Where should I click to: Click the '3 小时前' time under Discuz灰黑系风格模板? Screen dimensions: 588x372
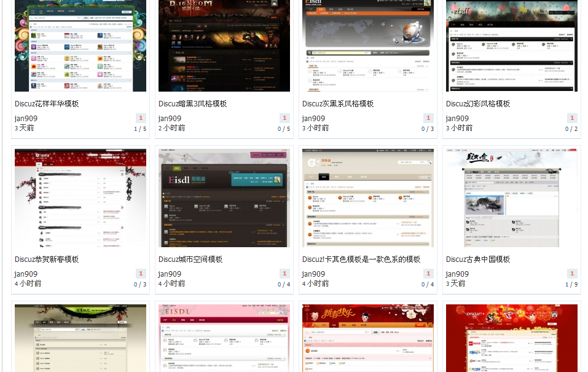(x=316, y=128)
